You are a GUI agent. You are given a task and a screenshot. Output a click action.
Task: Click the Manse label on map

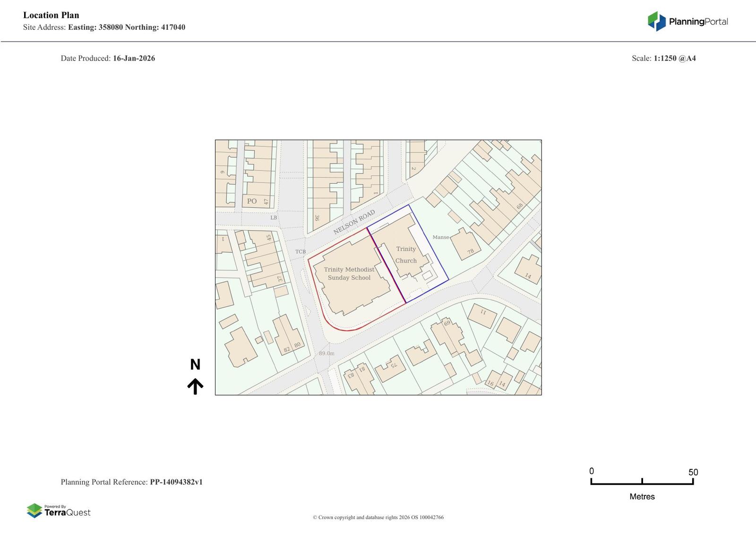click(x=440, y=237)
